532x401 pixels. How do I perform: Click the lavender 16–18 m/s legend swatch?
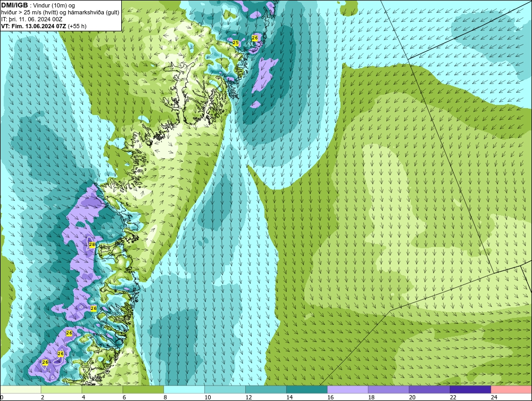click(x=348, y=389)
